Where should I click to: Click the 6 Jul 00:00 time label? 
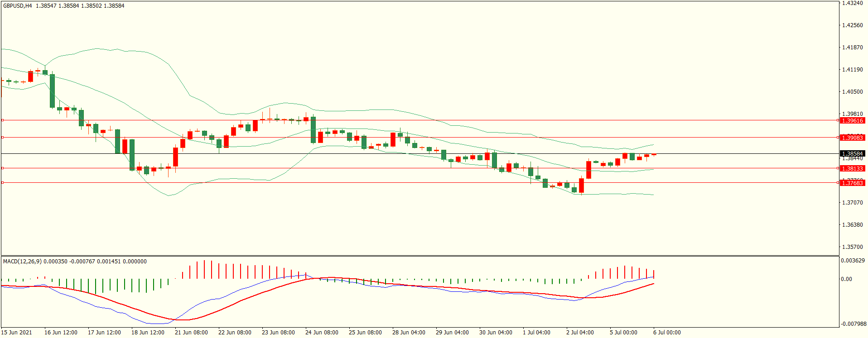[x=667, y=333]
